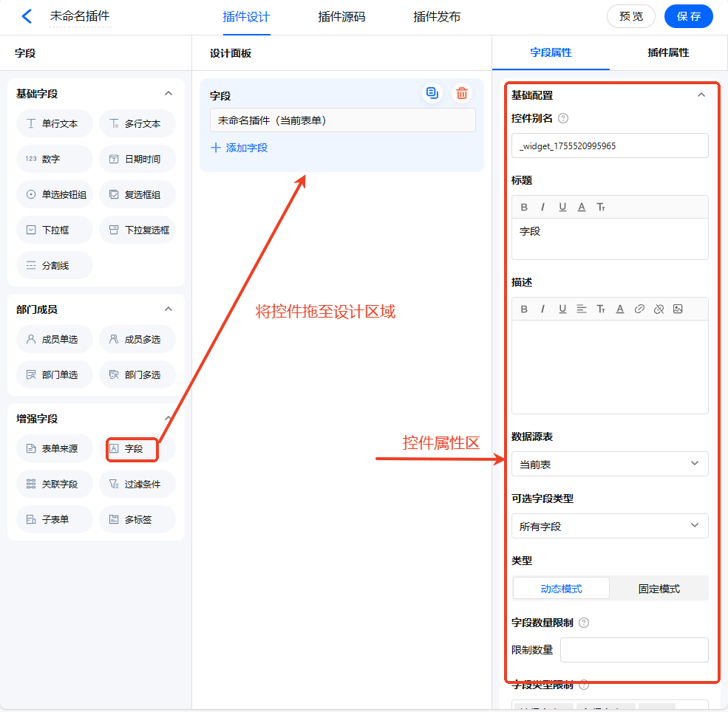Open the 插件属性 tab
The width and height of the screenshot is (728, 712).
click(x=668, y=52)
